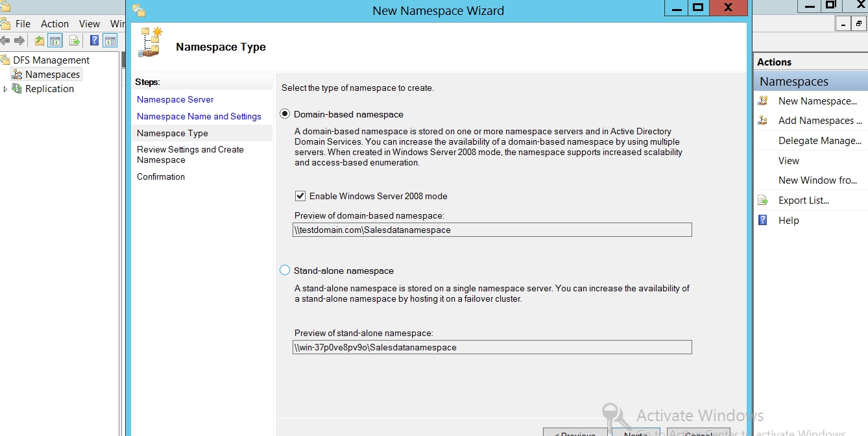Click the Forward arrow toolbar icon
Viewport: 868px width, 436px height.
click(19, 41)
